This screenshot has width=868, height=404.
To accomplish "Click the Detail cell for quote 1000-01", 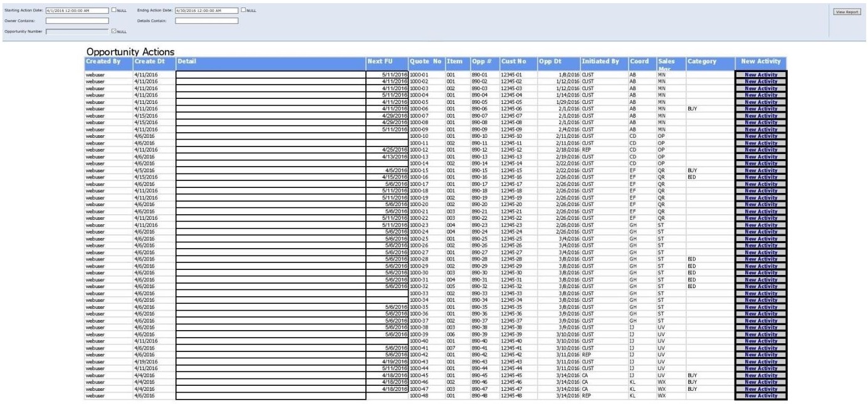I will point(271,74).
